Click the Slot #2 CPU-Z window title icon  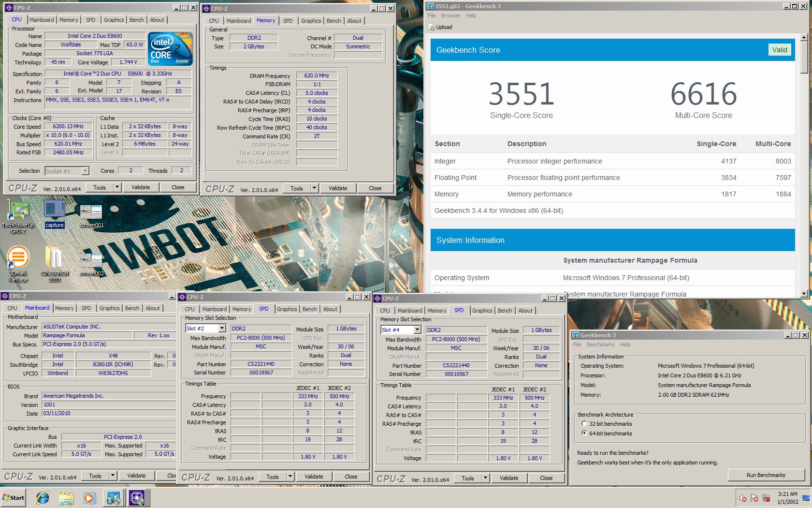(183, 297)
